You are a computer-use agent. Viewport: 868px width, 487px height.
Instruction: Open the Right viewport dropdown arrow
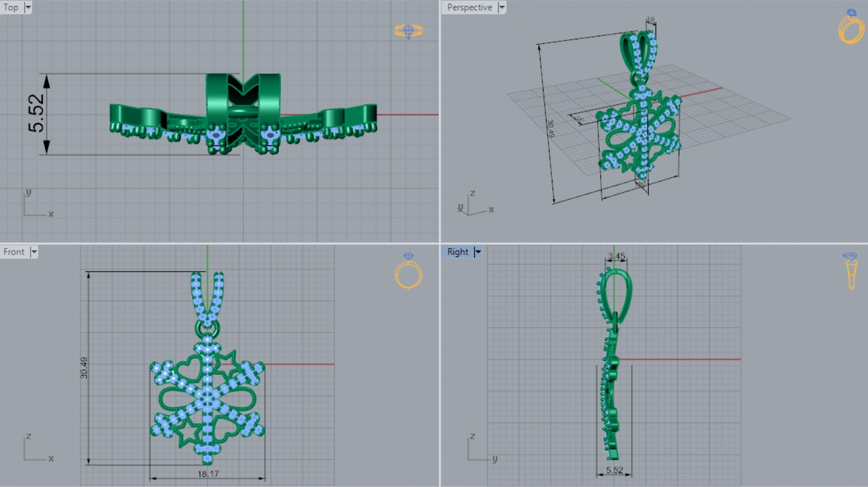pyautogui.click(x=478, y=252)
